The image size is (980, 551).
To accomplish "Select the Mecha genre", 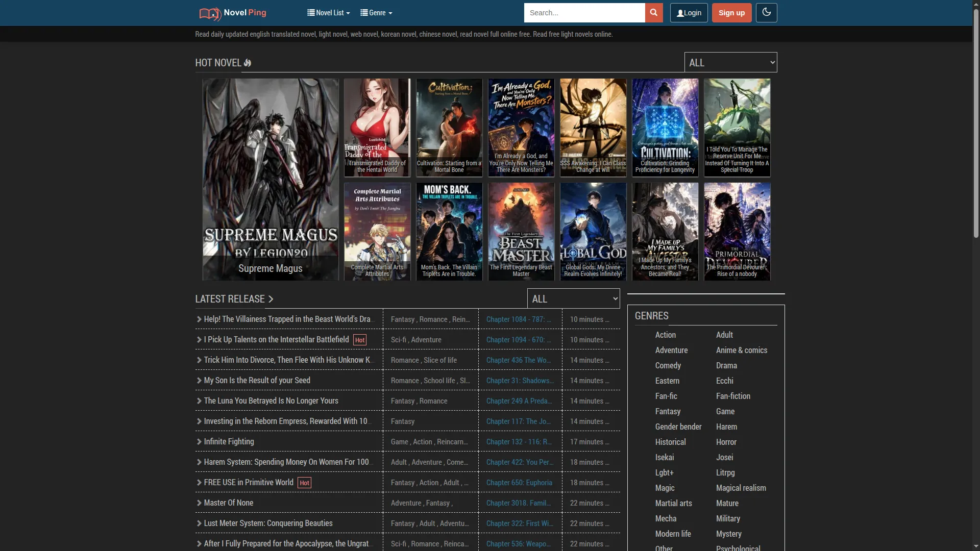I will click(666, 518).
